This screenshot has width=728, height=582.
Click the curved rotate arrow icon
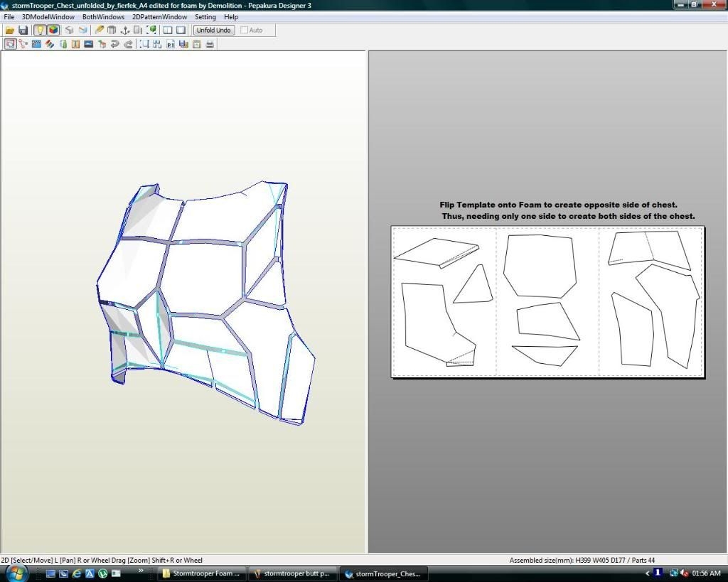[x=115, y=44]
